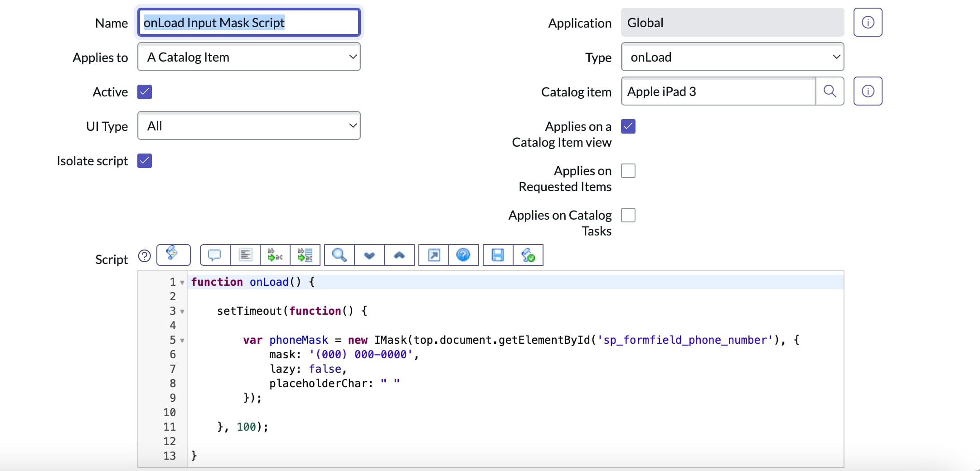Click the script syntax check icon
The height and width of the screenshot is (471, 980).
click(x=528, y=255)
